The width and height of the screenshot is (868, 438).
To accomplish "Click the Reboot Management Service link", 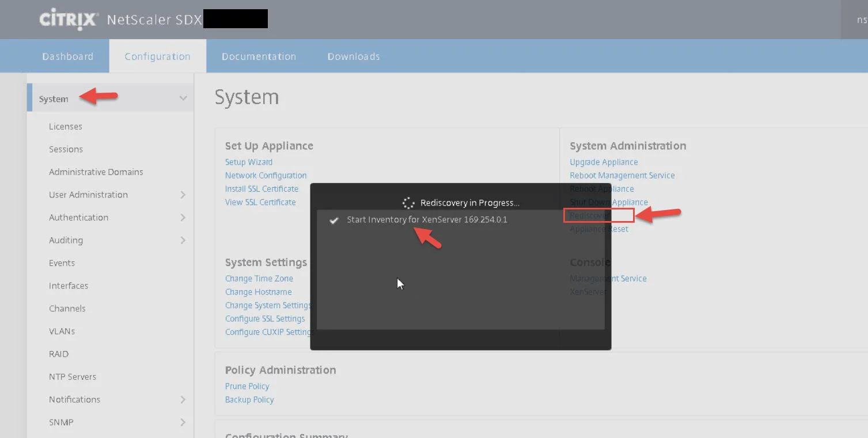I will tap(622, 176).
